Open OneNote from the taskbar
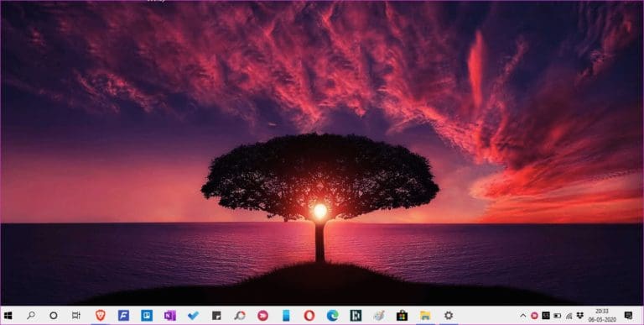The height and width of the screenshot is (325, 644). [x=170, y=316]
